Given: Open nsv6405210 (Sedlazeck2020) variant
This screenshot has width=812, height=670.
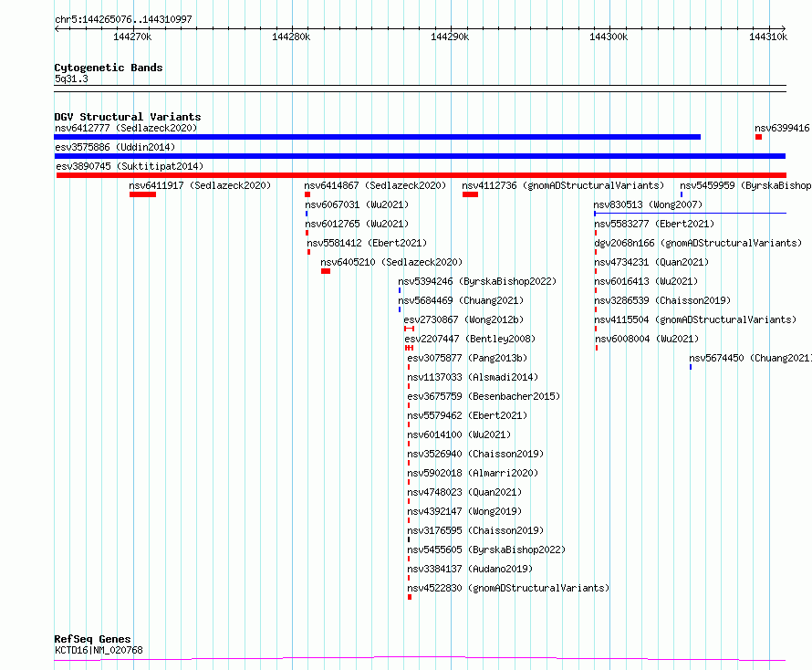Looking at the screenshot, I should [x=391, y=262].
